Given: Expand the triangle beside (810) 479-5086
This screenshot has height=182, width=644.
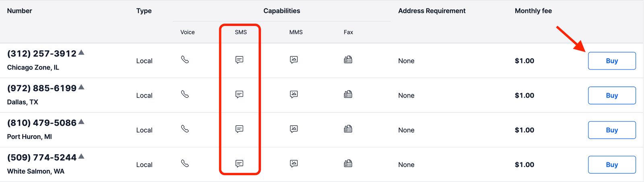Looking at the screenshot, I should (81, 122).
